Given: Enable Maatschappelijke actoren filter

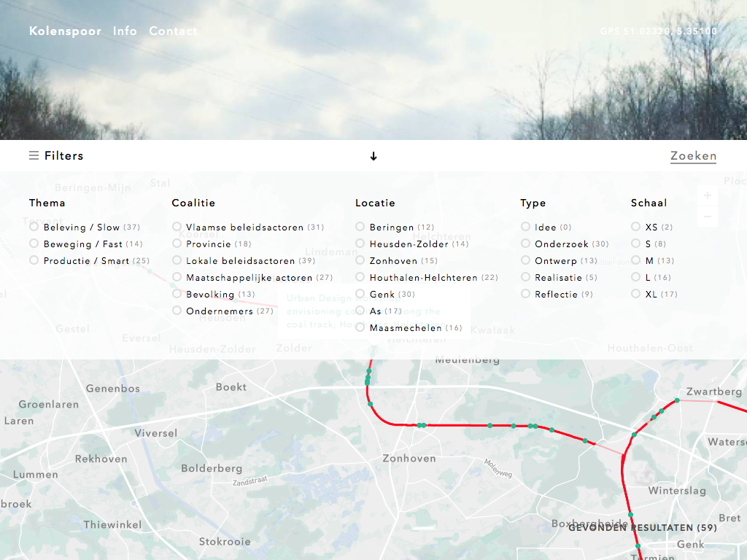Looking at the screenshot, I should [252, 277].
